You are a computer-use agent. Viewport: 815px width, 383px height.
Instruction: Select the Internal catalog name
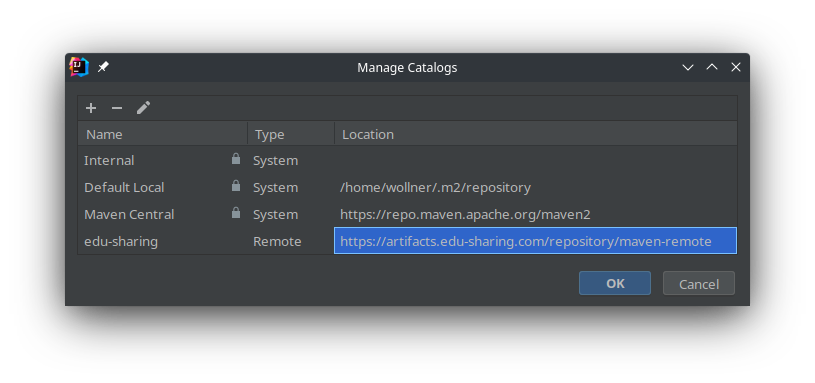109,161
